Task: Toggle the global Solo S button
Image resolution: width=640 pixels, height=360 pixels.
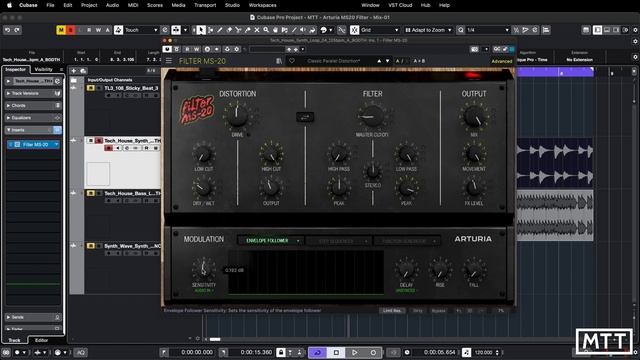Action: click(70, 30)
